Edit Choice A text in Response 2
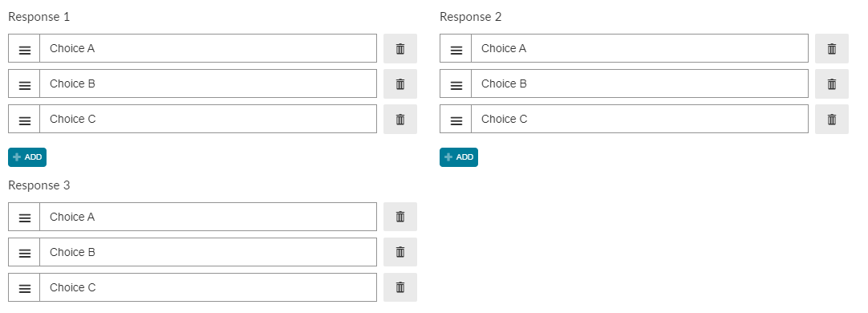 point(639,49)
